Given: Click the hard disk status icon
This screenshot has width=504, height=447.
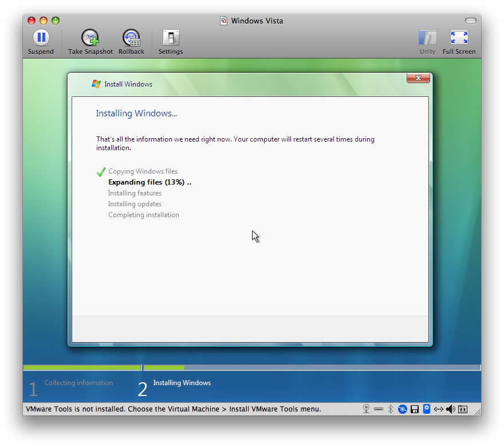Looking at the screenshot, I should click(x=427, y=409).
